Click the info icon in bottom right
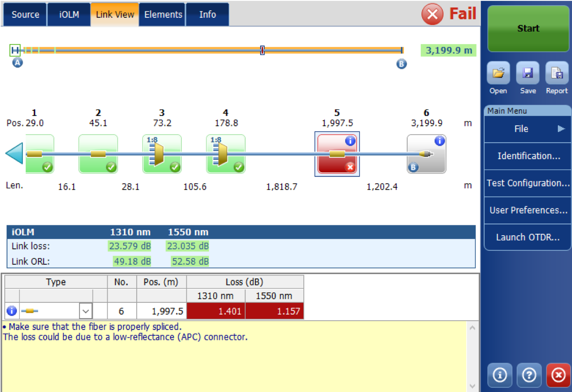 pyautogui.click(x=500, y=375)
